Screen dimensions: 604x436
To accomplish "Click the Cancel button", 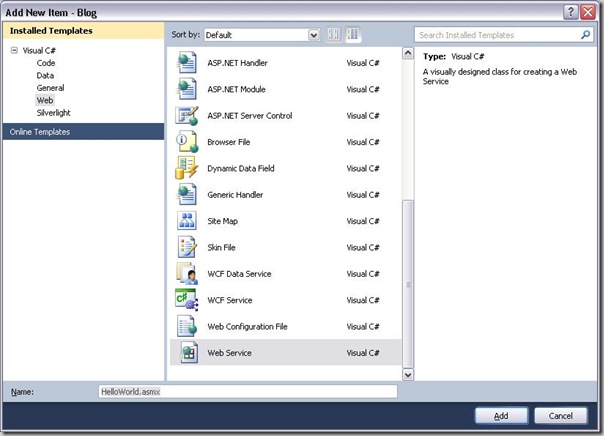I will point(560,416).
